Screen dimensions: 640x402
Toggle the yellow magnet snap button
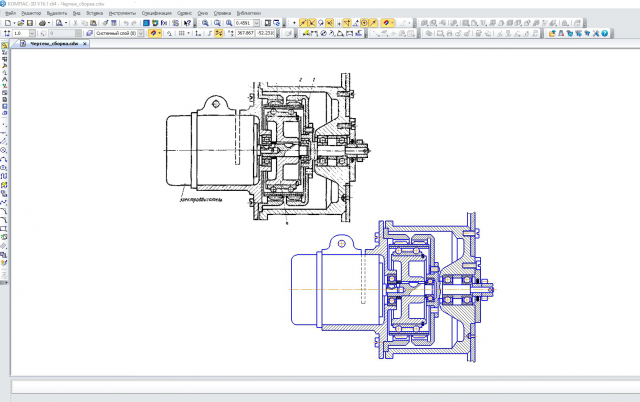pos(153,33)
